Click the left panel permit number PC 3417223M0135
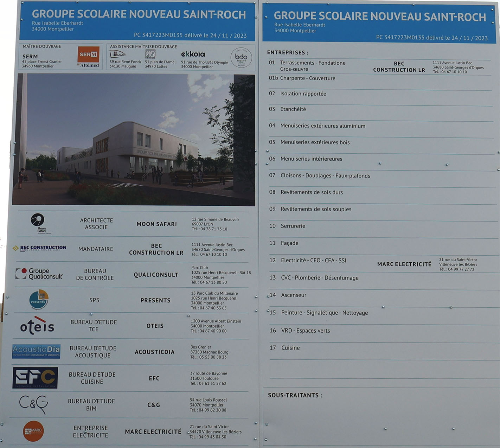500x448 pixels. click(158, 35)
